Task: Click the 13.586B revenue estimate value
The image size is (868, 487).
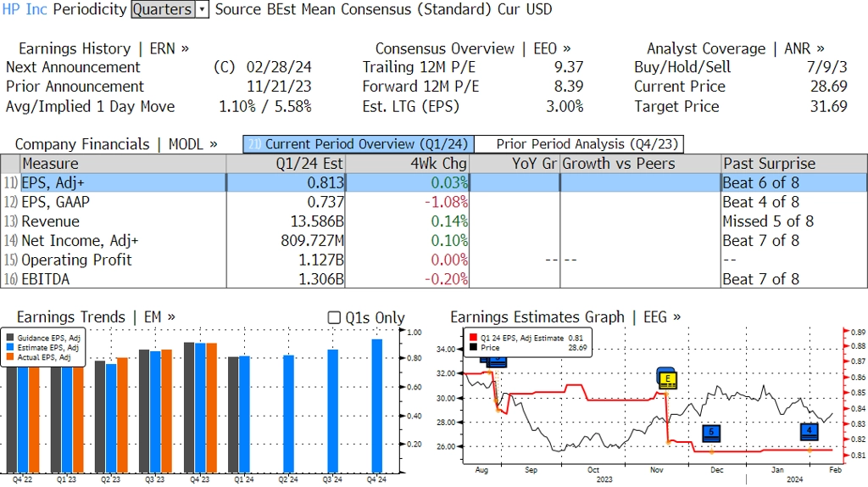Action: (x=317, y=221)
